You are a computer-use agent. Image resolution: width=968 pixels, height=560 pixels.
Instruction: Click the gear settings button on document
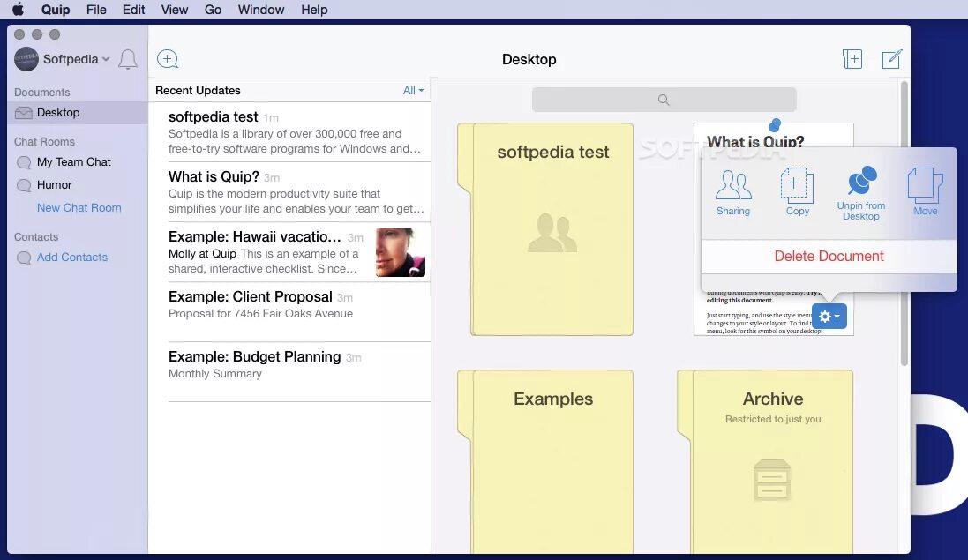(x=829, y=317)
